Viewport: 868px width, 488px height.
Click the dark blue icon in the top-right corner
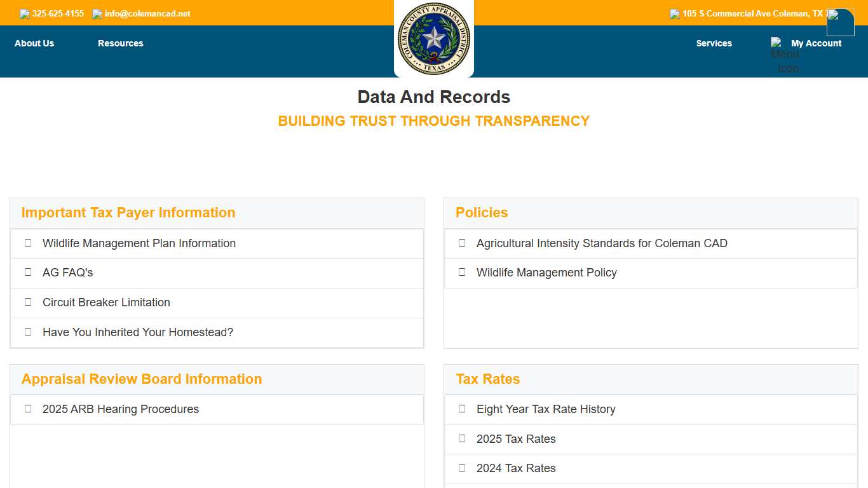(x=840, y=22)
